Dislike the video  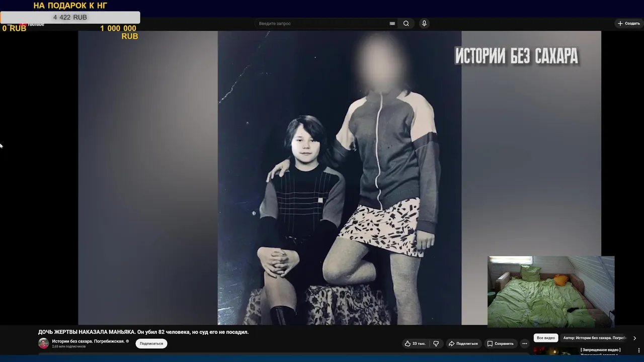[x=436, y=343]
